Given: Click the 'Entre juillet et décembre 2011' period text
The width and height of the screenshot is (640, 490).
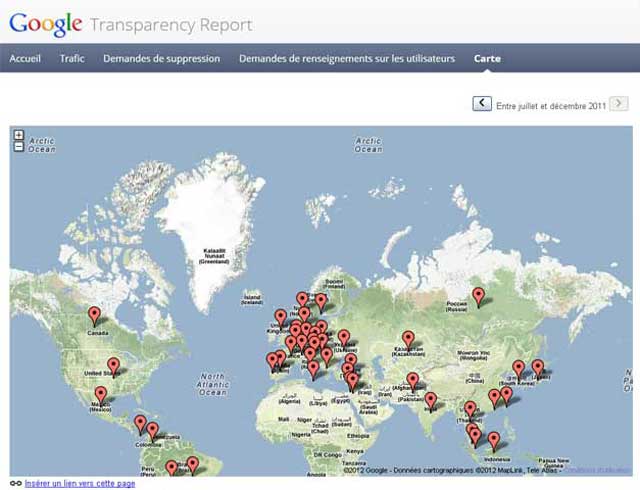Looking at the screenshot, I should [x=551, y=106].
